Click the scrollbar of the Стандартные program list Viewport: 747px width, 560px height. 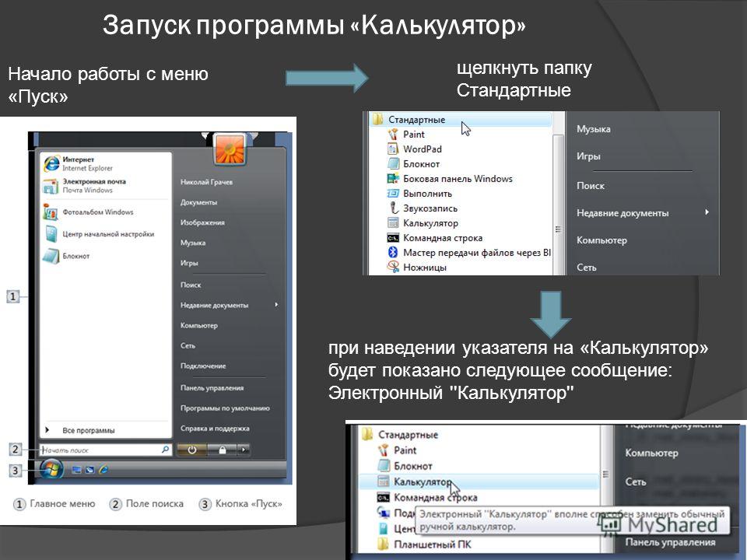558,205
